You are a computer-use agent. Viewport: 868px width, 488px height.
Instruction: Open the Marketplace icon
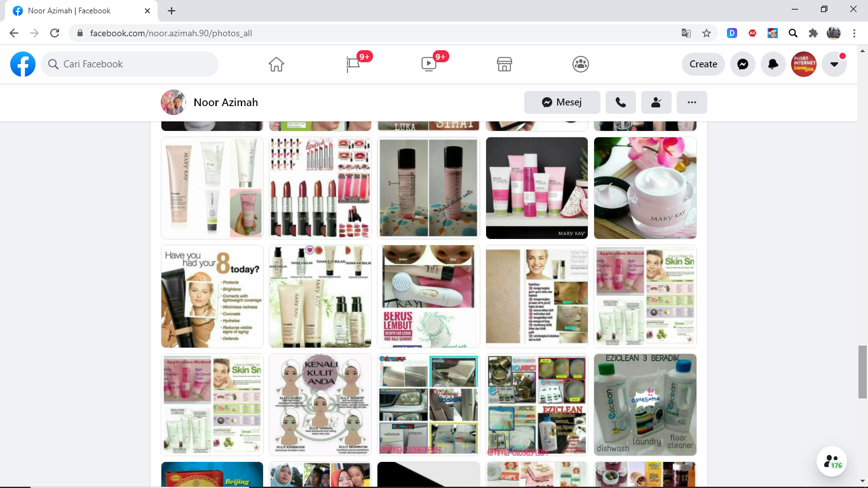pos(505,64)
